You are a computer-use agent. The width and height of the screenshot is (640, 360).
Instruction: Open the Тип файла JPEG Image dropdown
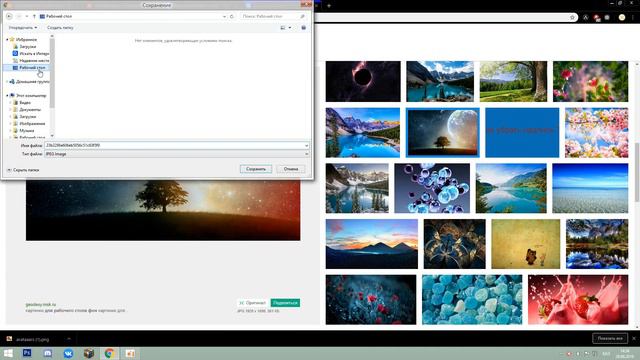[176, 154]
